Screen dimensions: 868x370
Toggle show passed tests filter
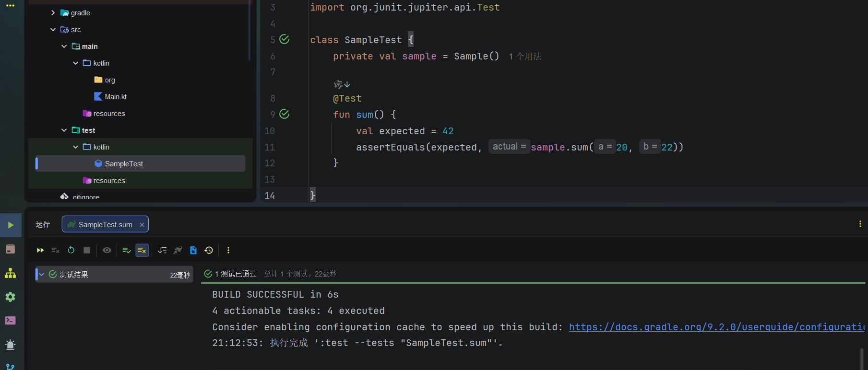pos(127,250)
